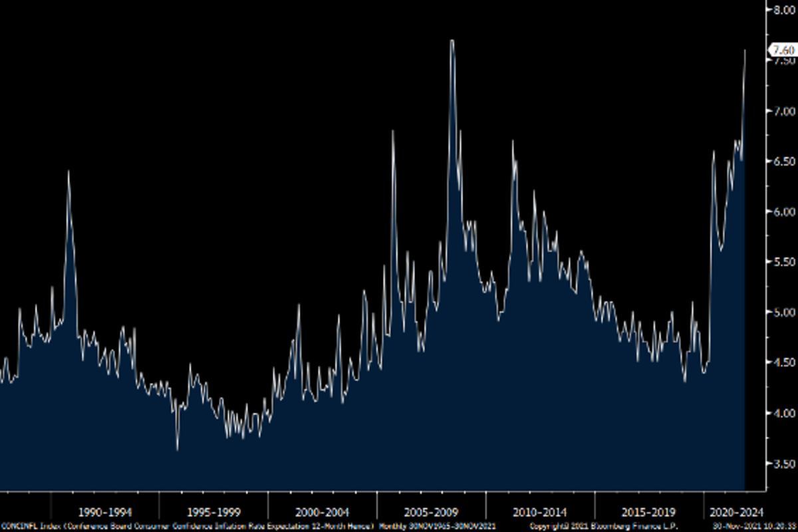
Task: Select the 2020-2024 time axis label
Action: click(737, 512)
